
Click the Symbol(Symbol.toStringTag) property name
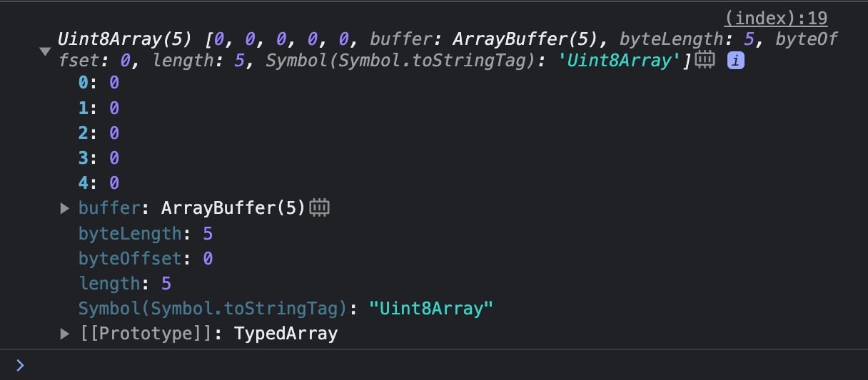213,309
